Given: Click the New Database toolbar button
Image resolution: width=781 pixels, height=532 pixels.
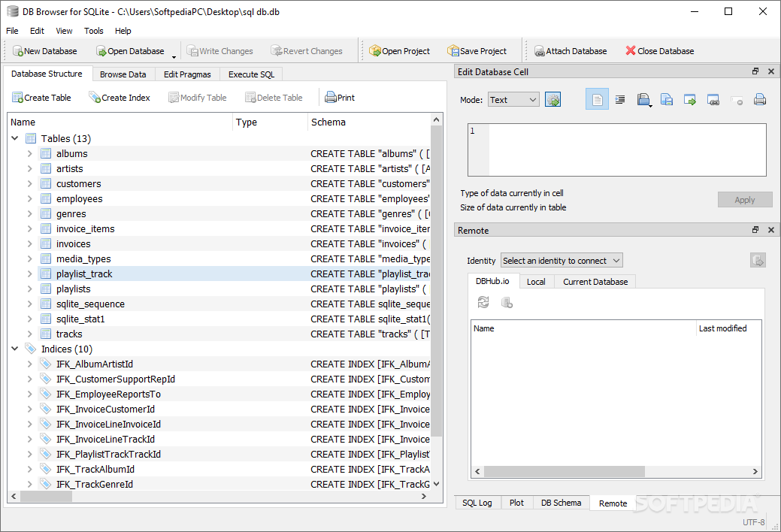Looking at the screenshot, I should tap(45, 51).
